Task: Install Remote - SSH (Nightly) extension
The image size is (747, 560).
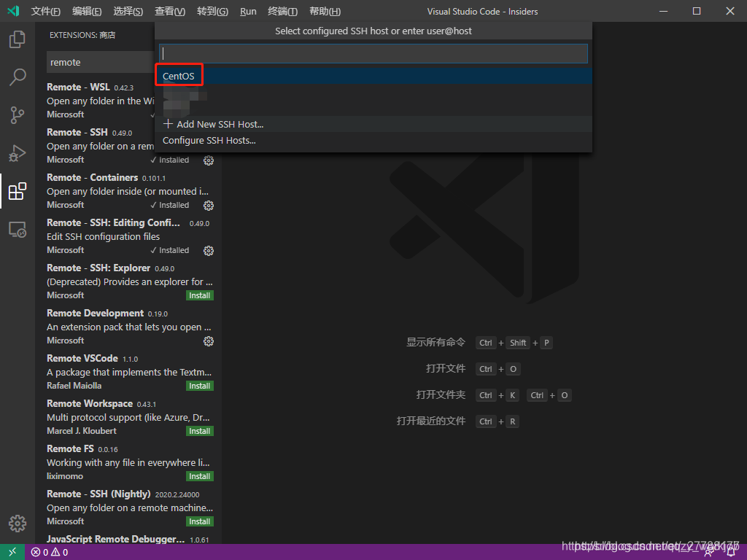Action: [200, 522]
